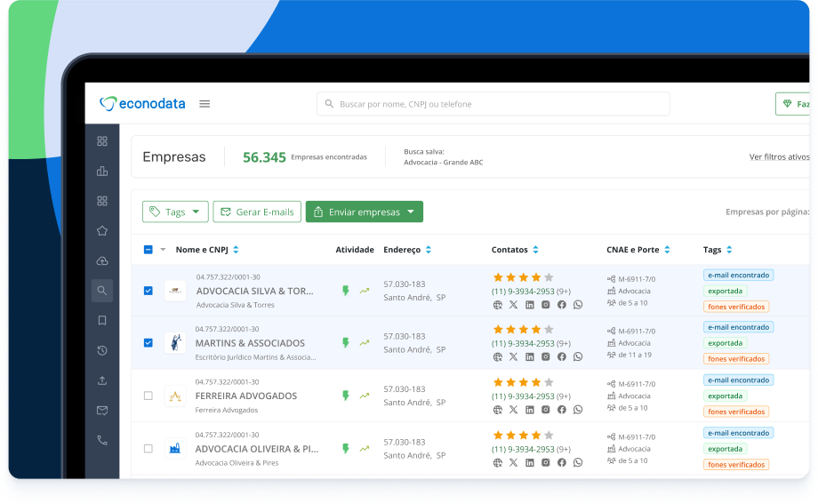Click phone number in Advocacia Silva & Torres row
This screenshot has height=504, width=818.
click(523, 292)
